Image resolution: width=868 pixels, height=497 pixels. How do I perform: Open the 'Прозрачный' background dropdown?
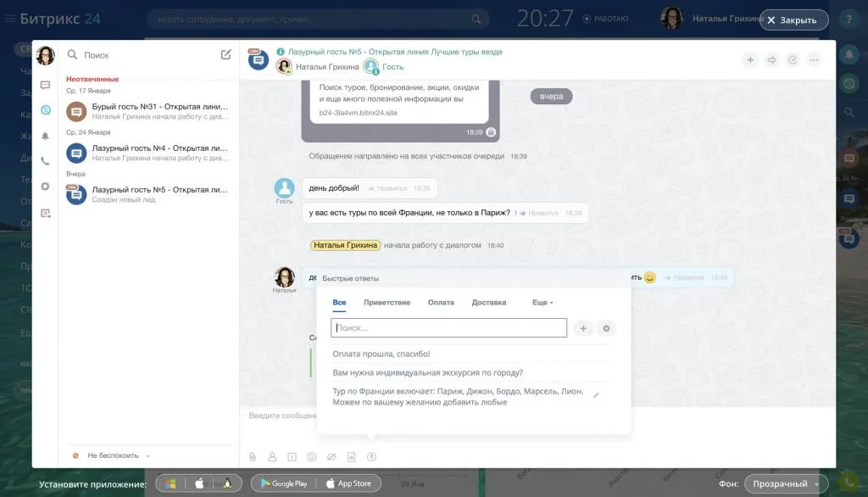click(786, 483)
